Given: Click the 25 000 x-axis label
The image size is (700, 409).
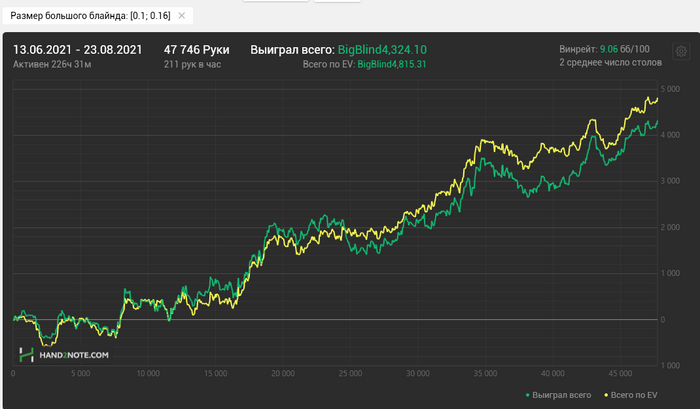Looking at the screenshot, I should click(350, 373).
